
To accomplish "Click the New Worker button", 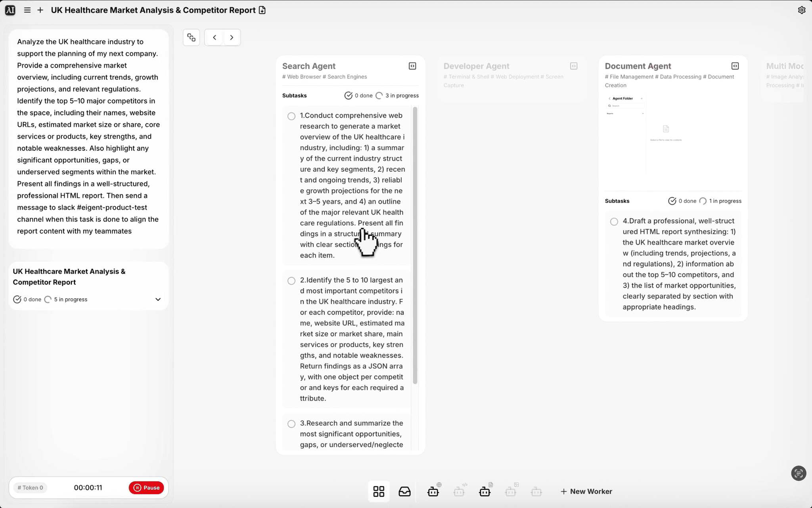I will [586, 491].
